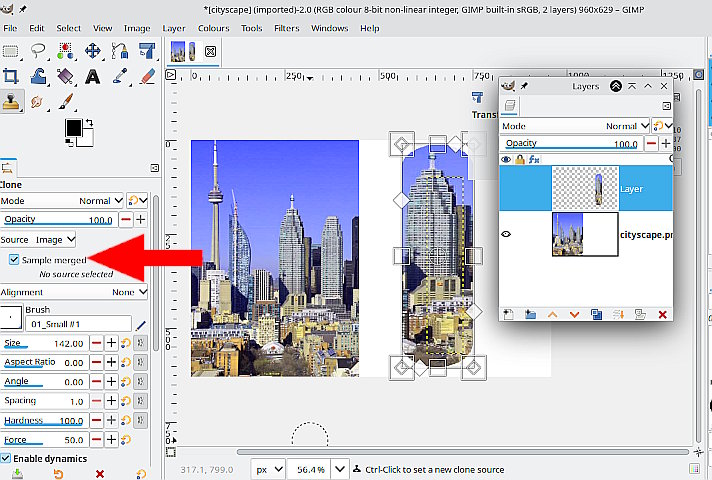Click the delete layer red X icon

661,314
